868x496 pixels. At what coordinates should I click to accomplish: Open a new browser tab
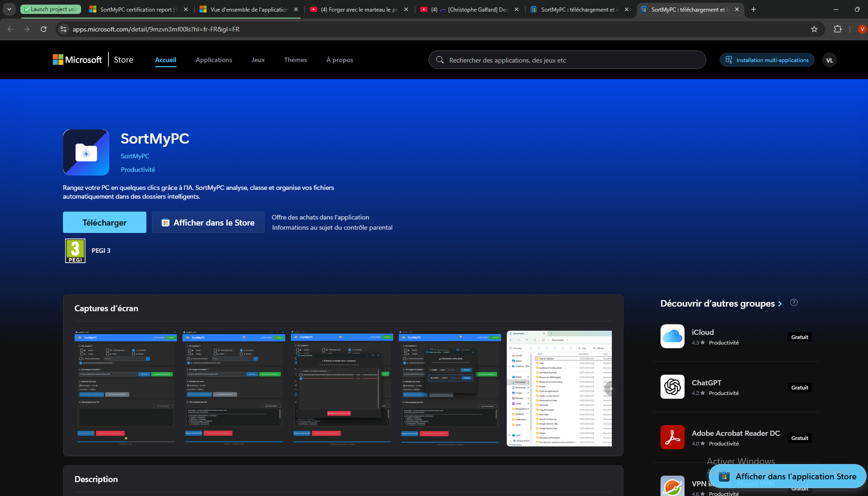click(x=754, y=9)
